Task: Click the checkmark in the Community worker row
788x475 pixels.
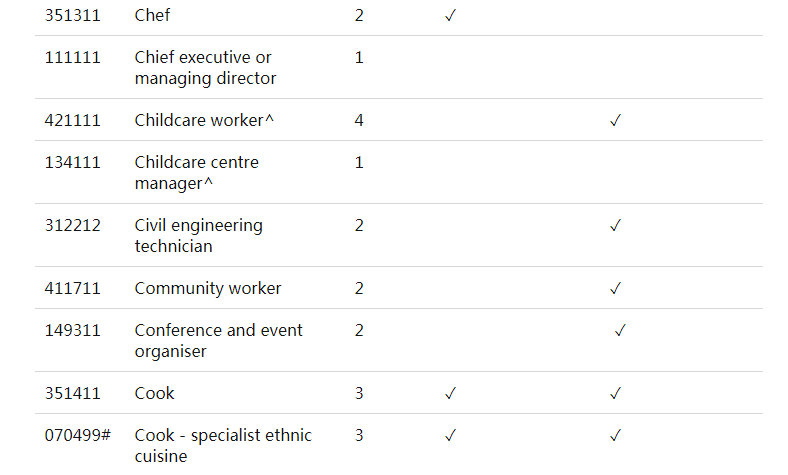Action: (x=615, y=289)
